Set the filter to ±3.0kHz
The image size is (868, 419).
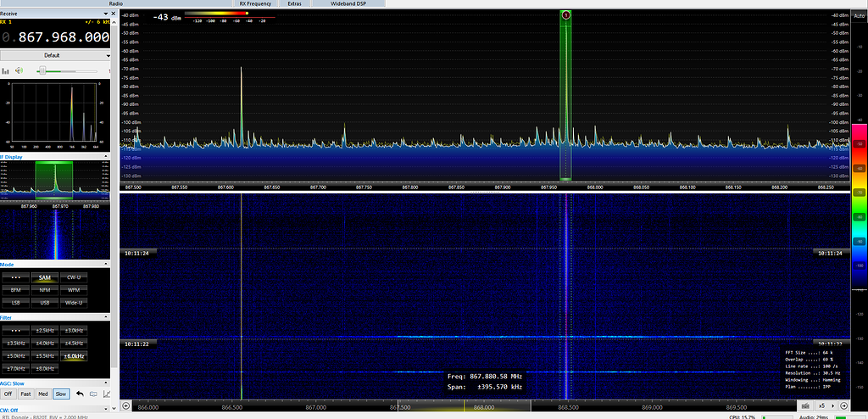click(74, 330)
